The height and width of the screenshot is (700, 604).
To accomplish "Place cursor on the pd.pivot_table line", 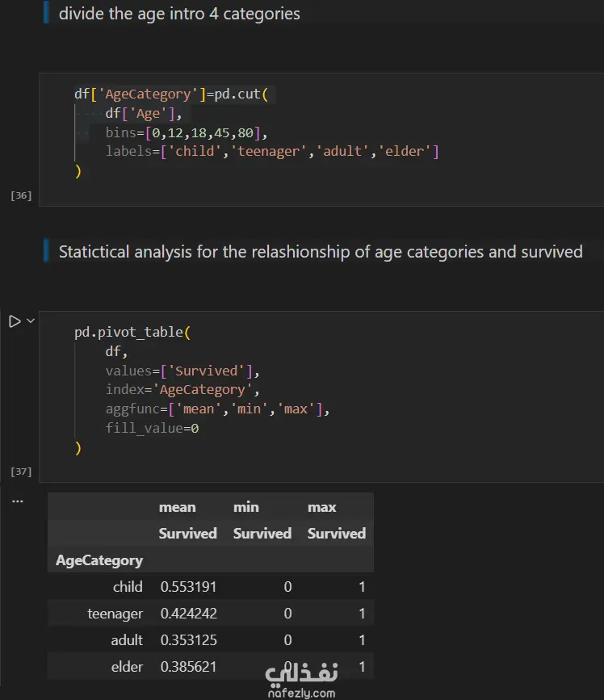I will point(133,332).
